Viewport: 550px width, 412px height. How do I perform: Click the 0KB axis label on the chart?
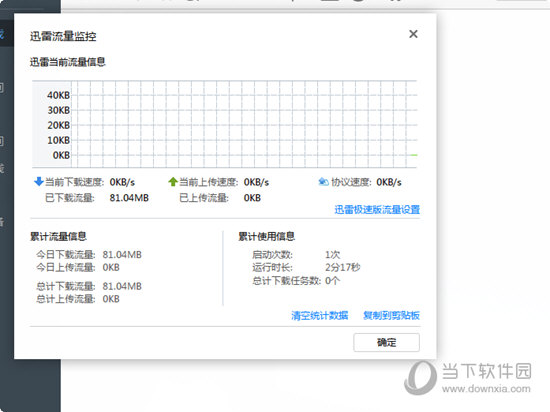tap(61, 155)
